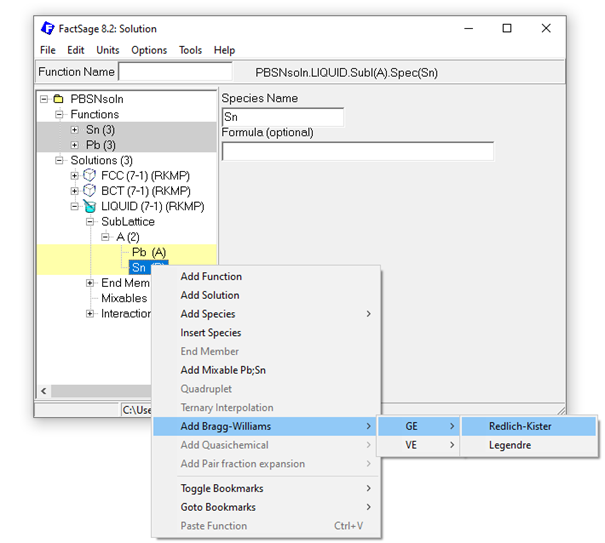This screenshot has height=543, width=605.
Task: Minimize the FactSage Solution window
Action: click(x=469, y=28)
